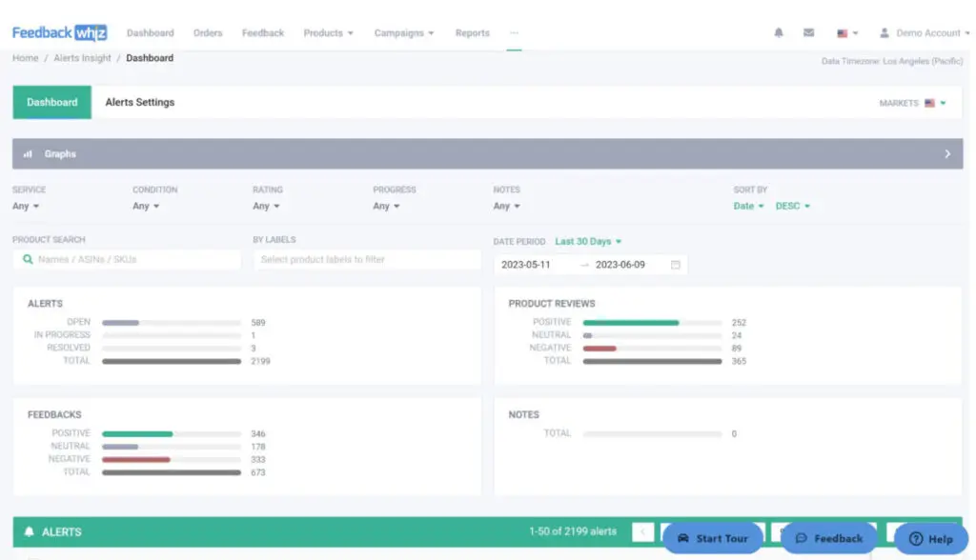Click the more options ellipsis in navbar
The image size is (976, 560).
(514, 33)
